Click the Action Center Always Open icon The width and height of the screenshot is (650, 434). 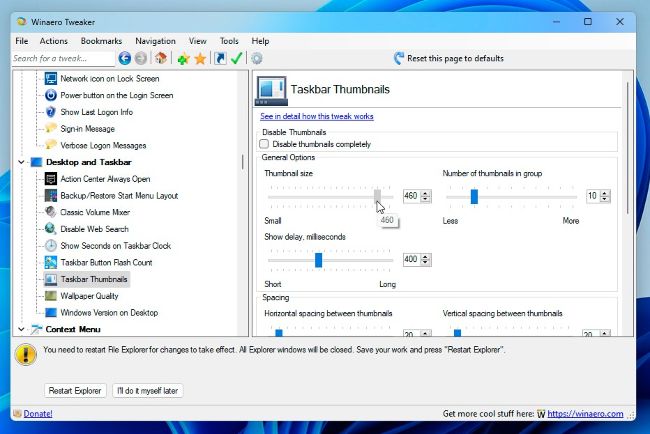(51, 179)
